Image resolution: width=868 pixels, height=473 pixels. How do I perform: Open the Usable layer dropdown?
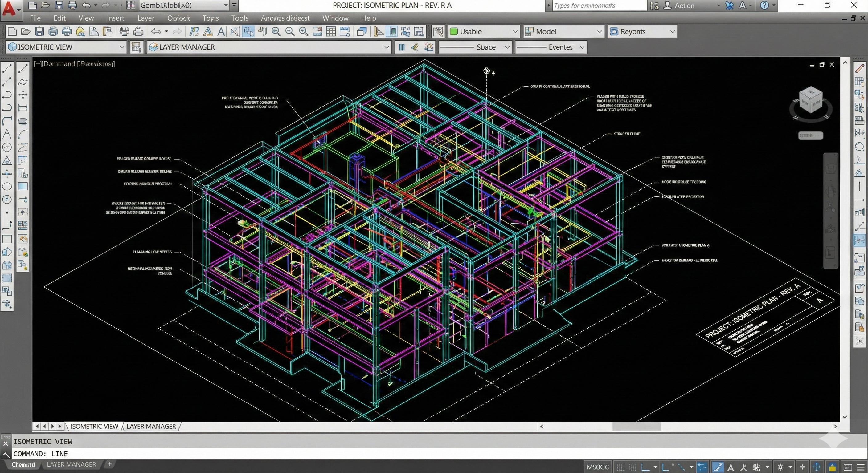(x=484, y=32)
